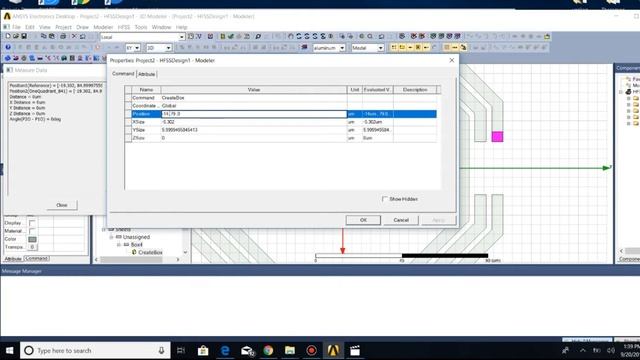Open Microsoft Store from the taskbar
The image size is (640, 360).
click(x=203, y=350)
